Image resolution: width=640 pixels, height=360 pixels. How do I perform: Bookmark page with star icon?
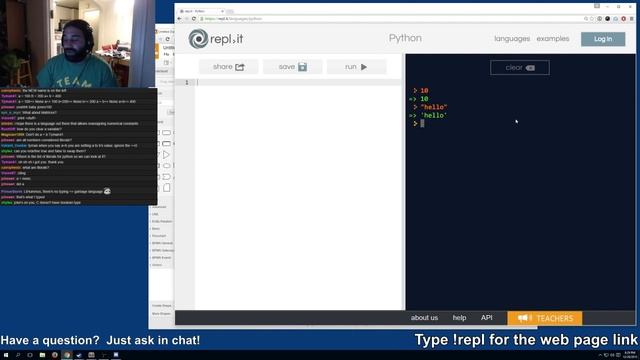pyautogui.click(x=592, y=19)
